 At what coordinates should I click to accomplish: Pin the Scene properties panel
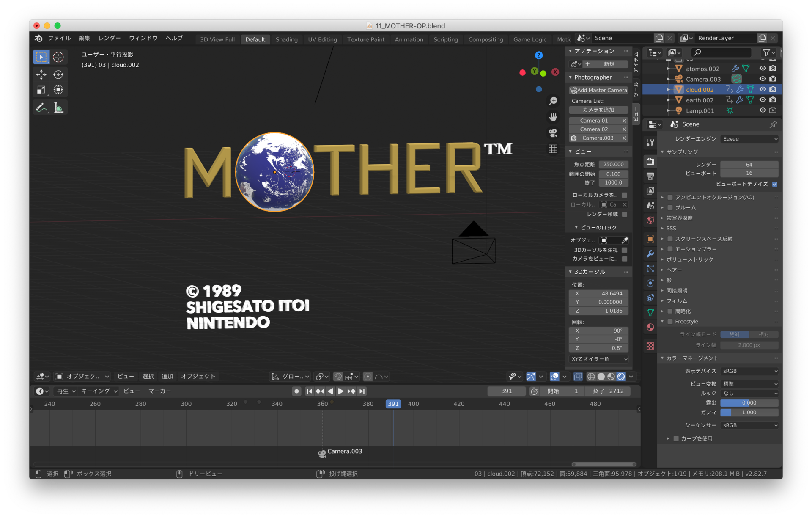pyautogui.click(x=773, y=124)
